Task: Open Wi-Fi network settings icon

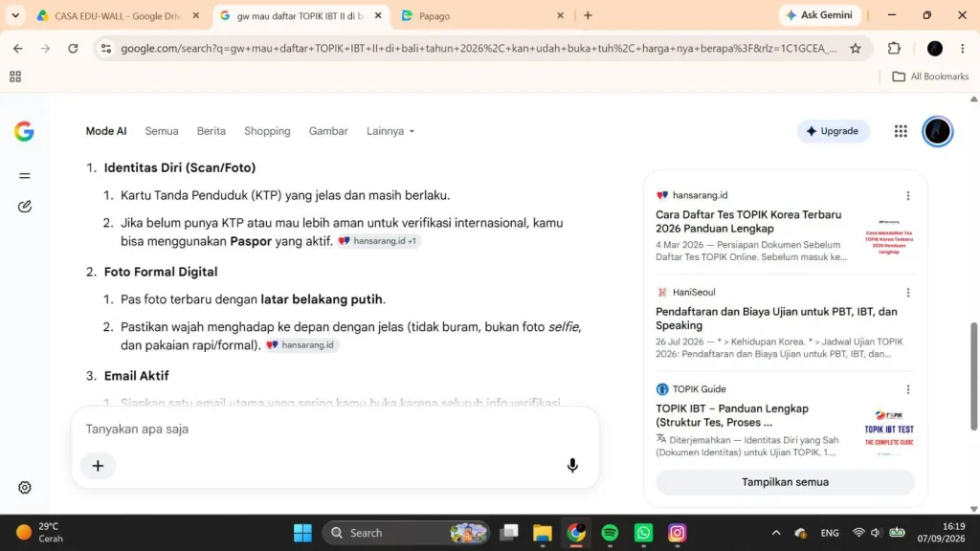Action: tap(858, 533)
